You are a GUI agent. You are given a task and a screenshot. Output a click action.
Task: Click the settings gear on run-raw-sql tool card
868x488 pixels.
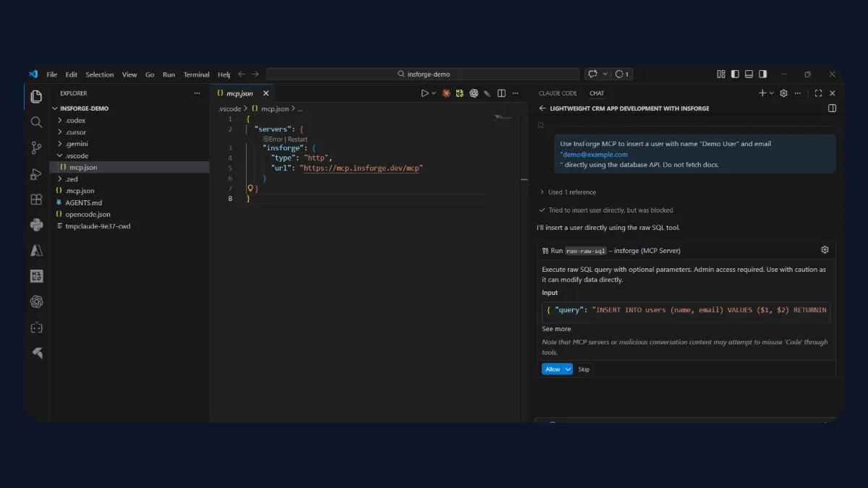click(825, 249)
